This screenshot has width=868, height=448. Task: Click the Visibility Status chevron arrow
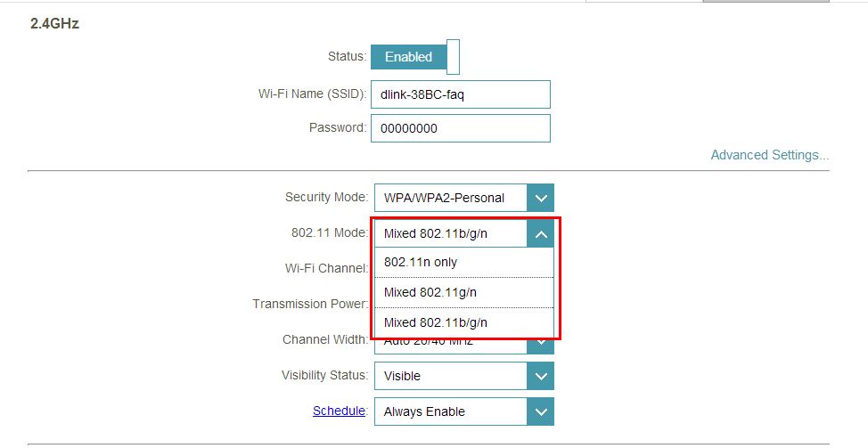(x=540, y=377)
